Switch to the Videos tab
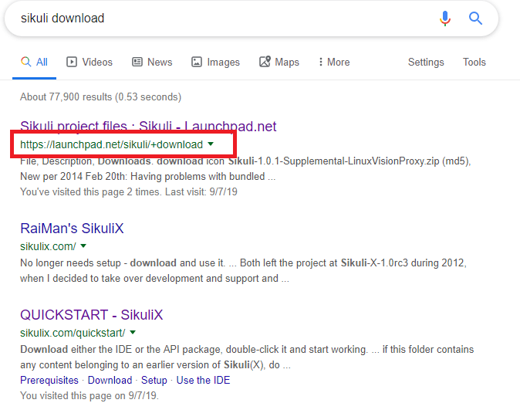The height and width of the screenshot is (420, 520). coord(89,62)
